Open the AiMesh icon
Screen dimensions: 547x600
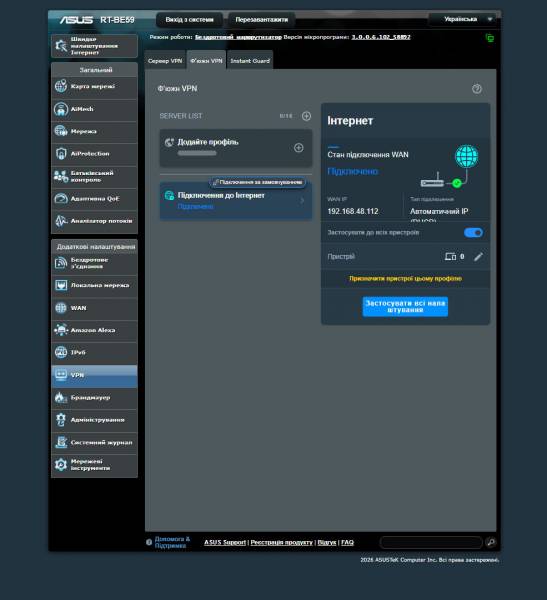tap(61, 109)
